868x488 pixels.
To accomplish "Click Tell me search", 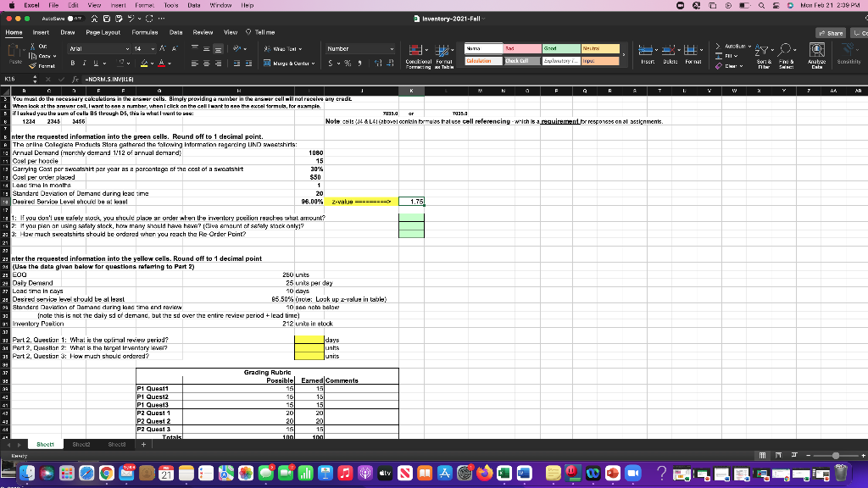I will pyautogui.click(x=261, y=33).
